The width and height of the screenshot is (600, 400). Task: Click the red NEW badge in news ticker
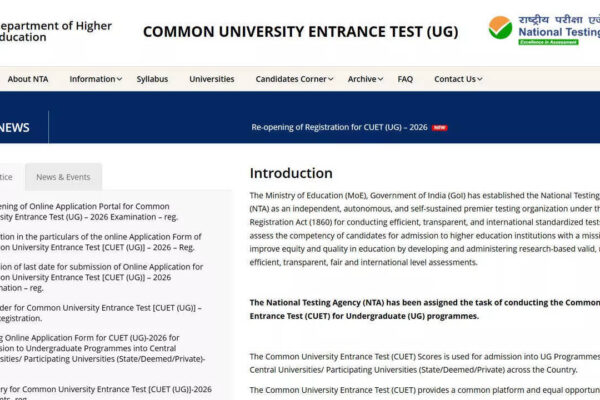point(439,128)
